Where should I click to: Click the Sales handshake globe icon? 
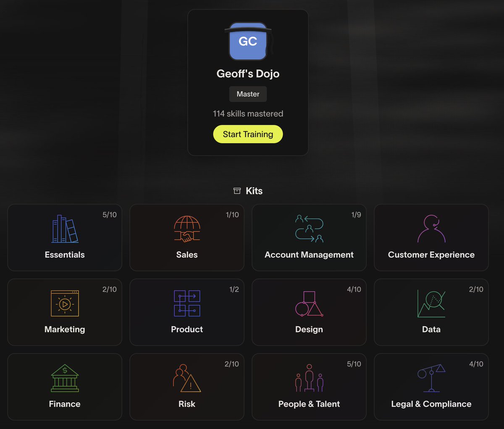tap(187, 228)
